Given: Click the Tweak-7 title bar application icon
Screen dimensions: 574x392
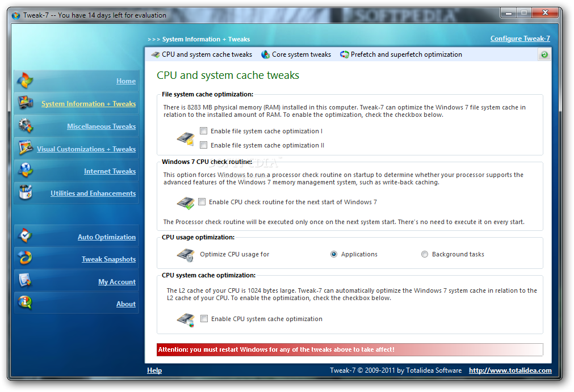Looking at the screenshot, I should tap(16, 15).
